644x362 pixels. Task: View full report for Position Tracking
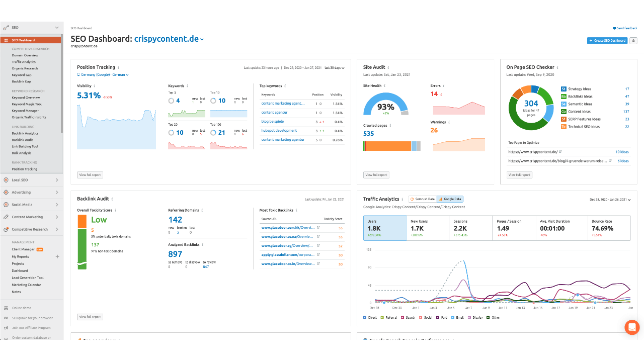tap(90, 175)
